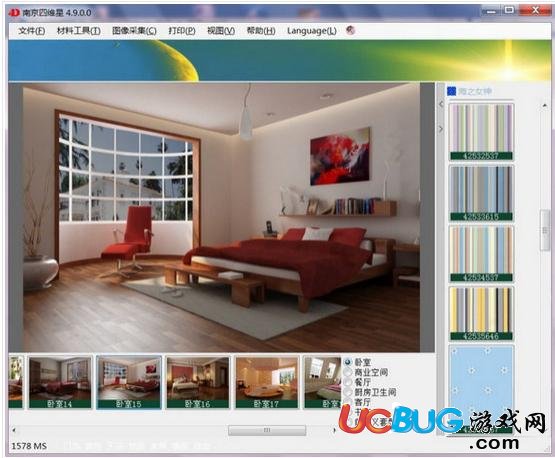Screen dimensions: 555x458
Task: Click the up arrow of the wallpaper list scrollbar
Action: 544,106
